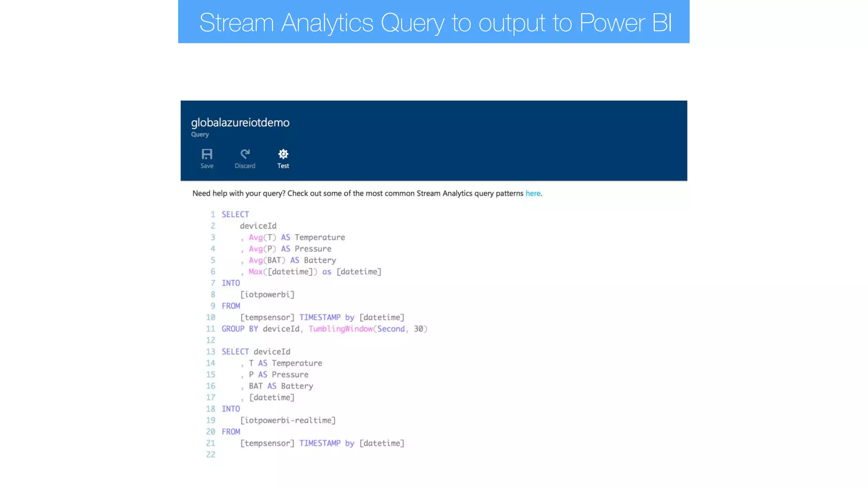Click INTO keyword on line 7
868x488 pixels.
point(231,283)
